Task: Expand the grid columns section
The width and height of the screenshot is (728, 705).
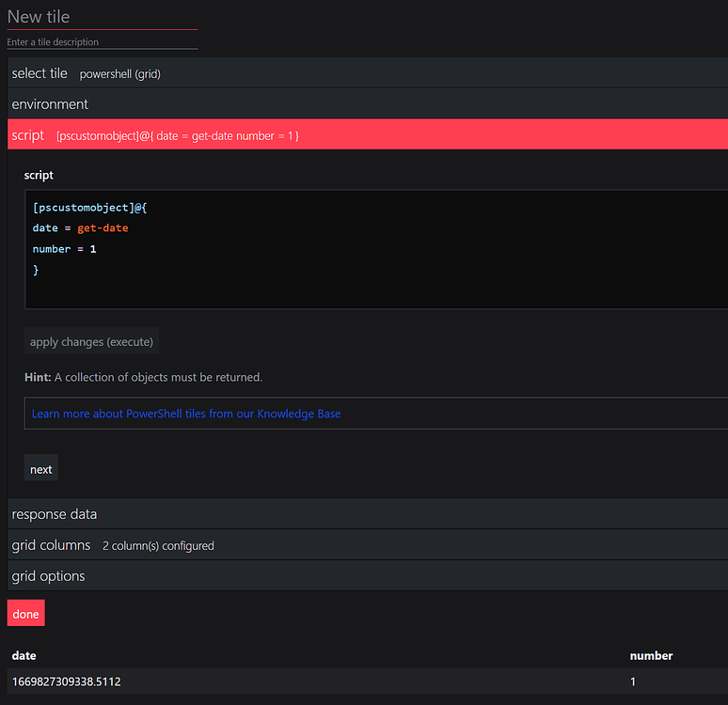Action: [368, 545]
